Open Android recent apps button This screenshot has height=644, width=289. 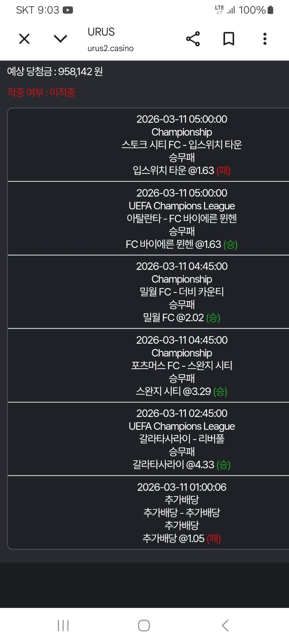click(x=63, y=626)
